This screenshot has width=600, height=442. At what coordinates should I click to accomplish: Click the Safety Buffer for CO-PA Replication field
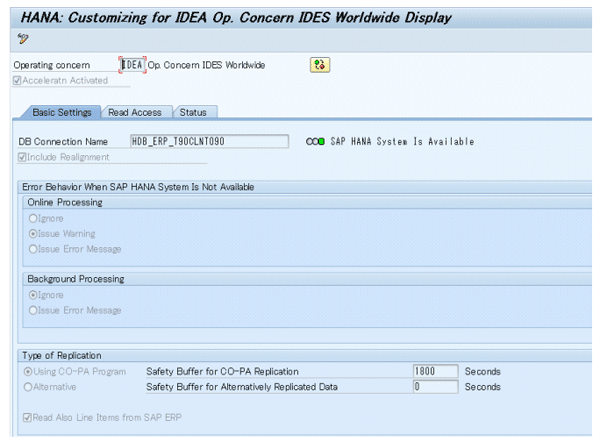(x=435, y=371)
